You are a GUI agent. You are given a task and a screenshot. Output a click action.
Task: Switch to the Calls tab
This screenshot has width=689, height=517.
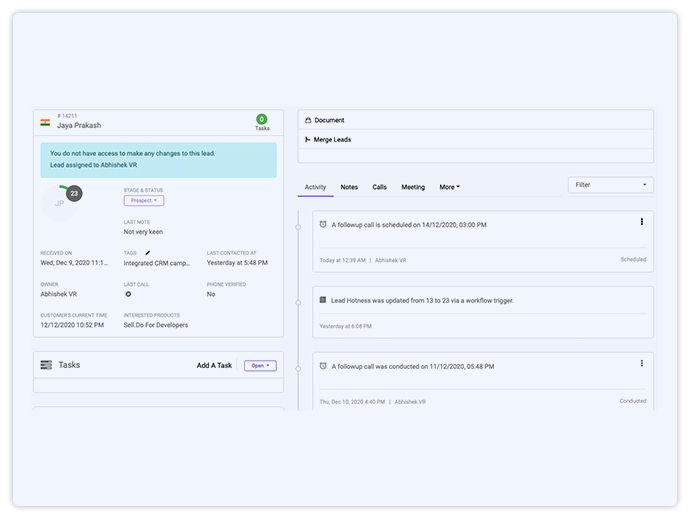tap(379, 187)
